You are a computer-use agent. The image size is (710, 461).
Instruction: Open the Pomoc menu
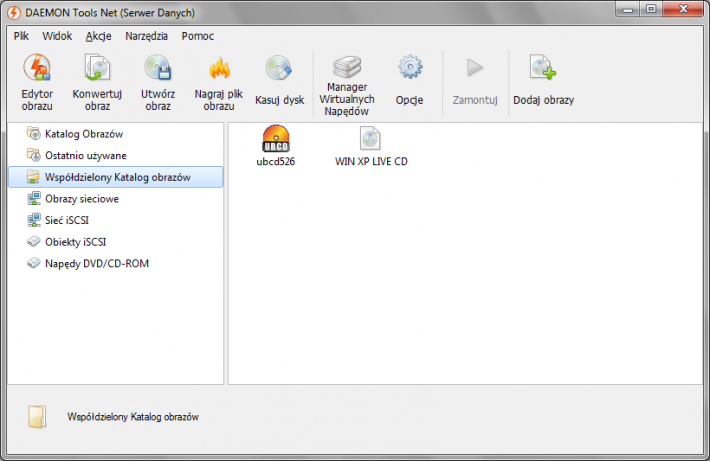pos(198,36)
